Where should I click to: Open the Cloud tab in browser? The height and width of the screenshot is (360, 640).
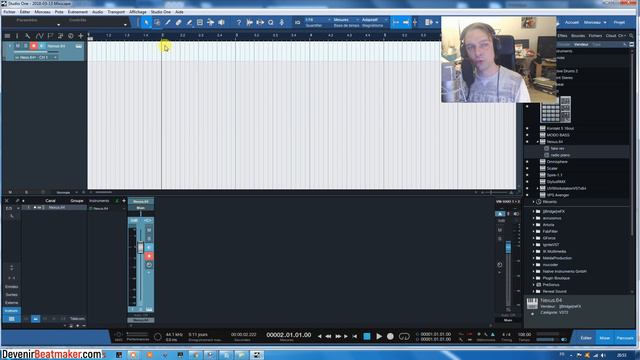pos(611,36)
